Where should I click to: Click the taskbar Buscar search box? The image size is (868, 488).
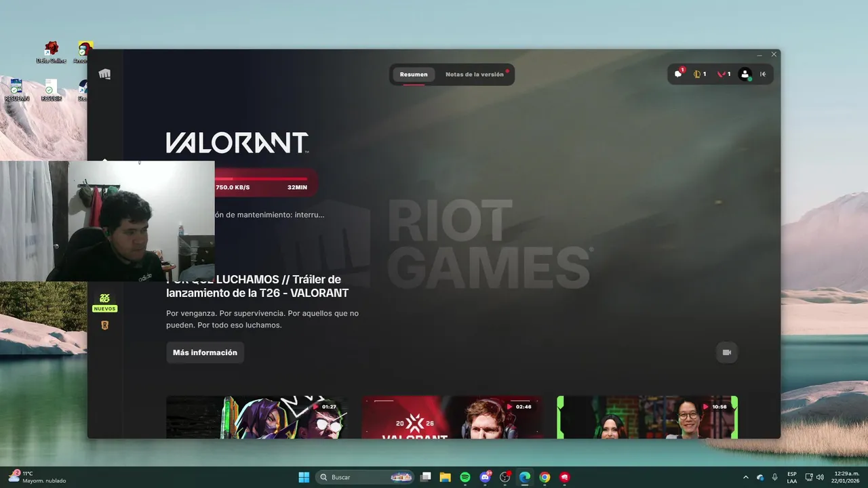(365, 477)
